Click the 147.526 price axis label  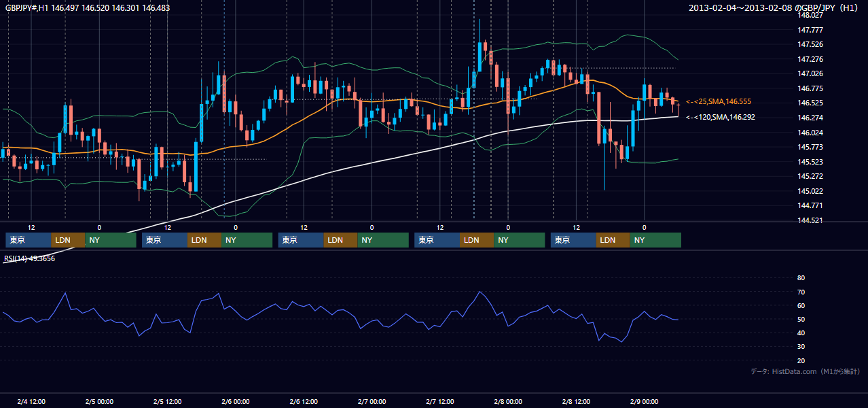(x=812, y=45)
